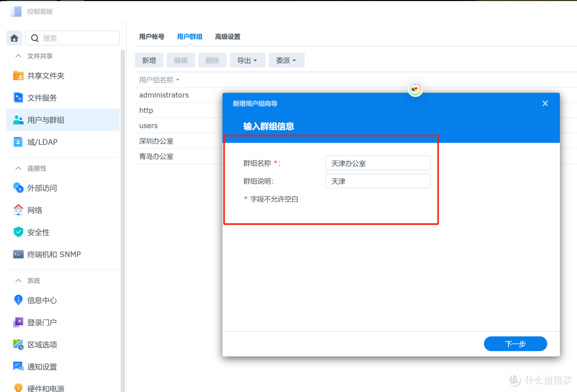The height and width of the screenshot is (392, 577).
Task: Open Login Portal (登录门户) icon
Action: point(18,322)
